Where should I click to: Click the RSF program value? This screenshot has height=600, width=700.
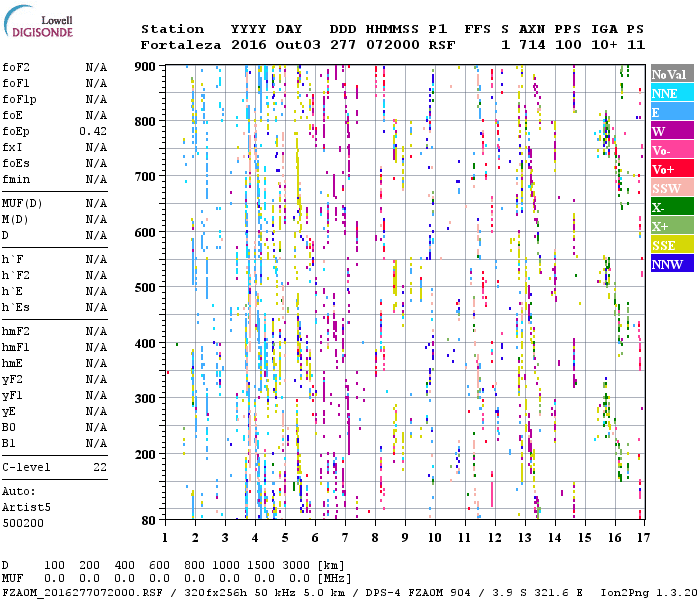tap(442, 45)
